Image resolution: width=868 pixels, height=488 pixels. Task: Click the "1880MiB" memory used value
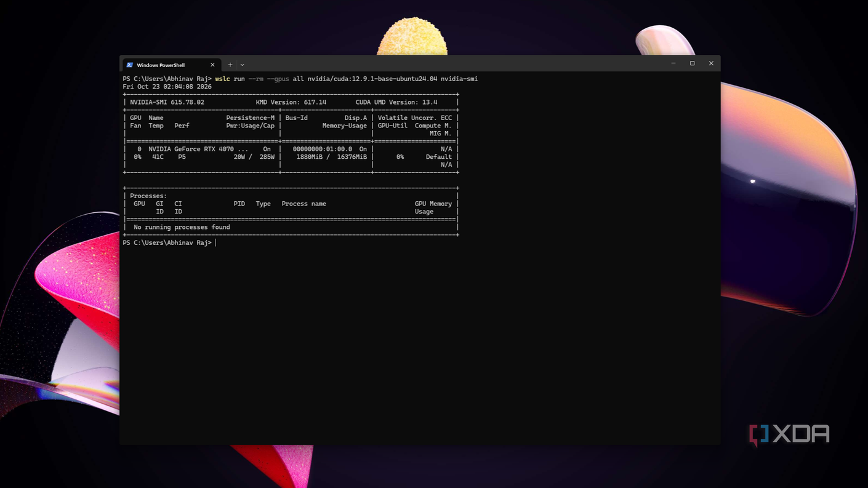click(x=310, y=157)
